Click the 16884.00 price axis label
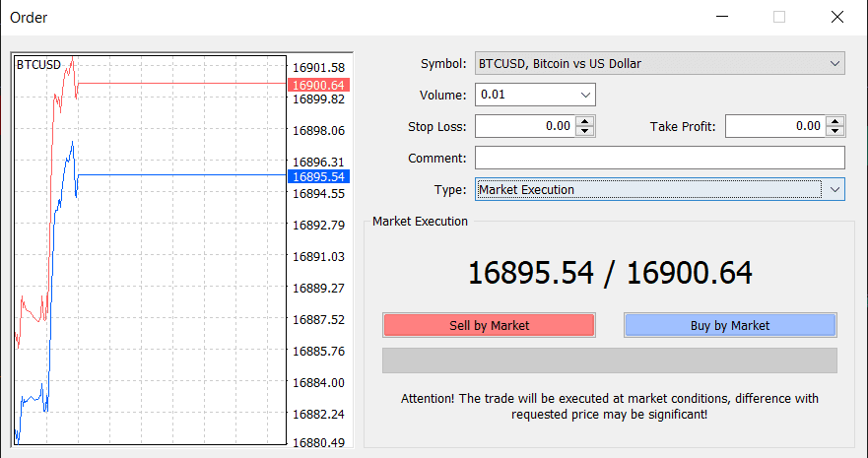This screenshot has width=868, height=458. tap(319, 383)
